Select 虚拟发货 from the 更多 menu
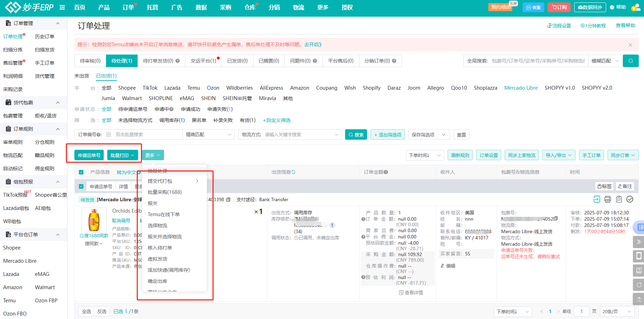Screen dimensions: 644x319 click(157, 259)
